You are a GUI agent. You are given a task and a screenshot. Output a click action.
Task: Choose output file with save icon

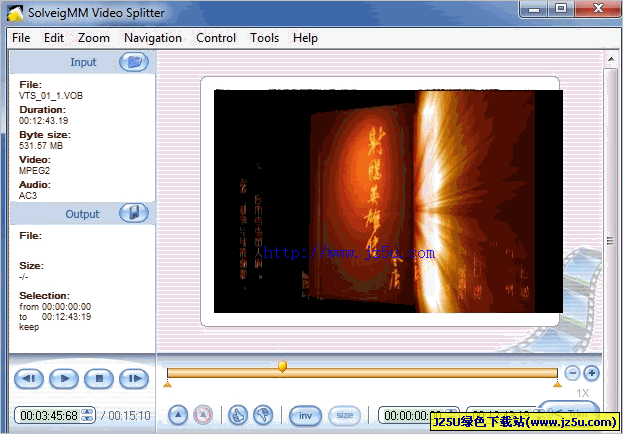(x=134, y=213)
